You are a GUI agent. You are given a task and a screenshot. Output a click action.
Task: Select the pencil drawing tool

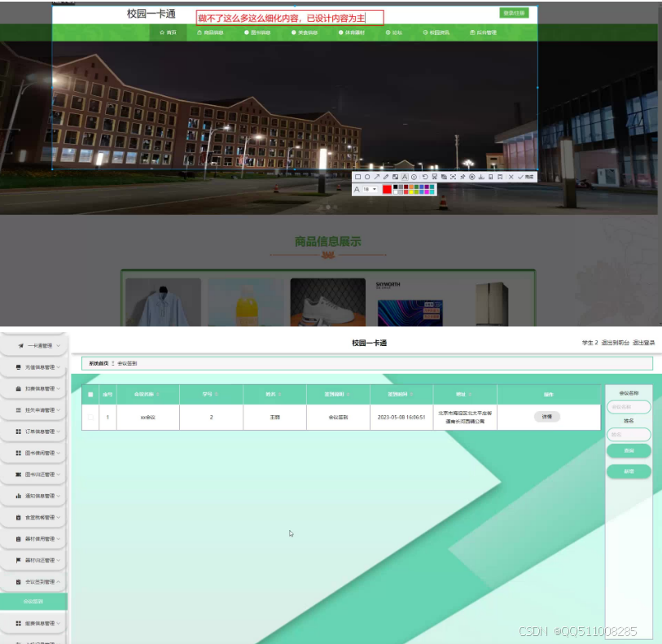pyautogui.click(x=386, y=177)
